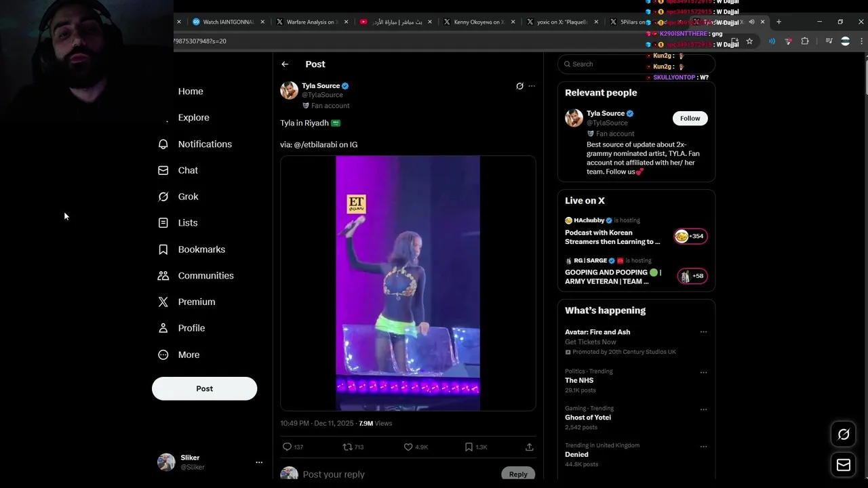Open the floating messages envelope button
868x488 pixels.
(844, 465)
